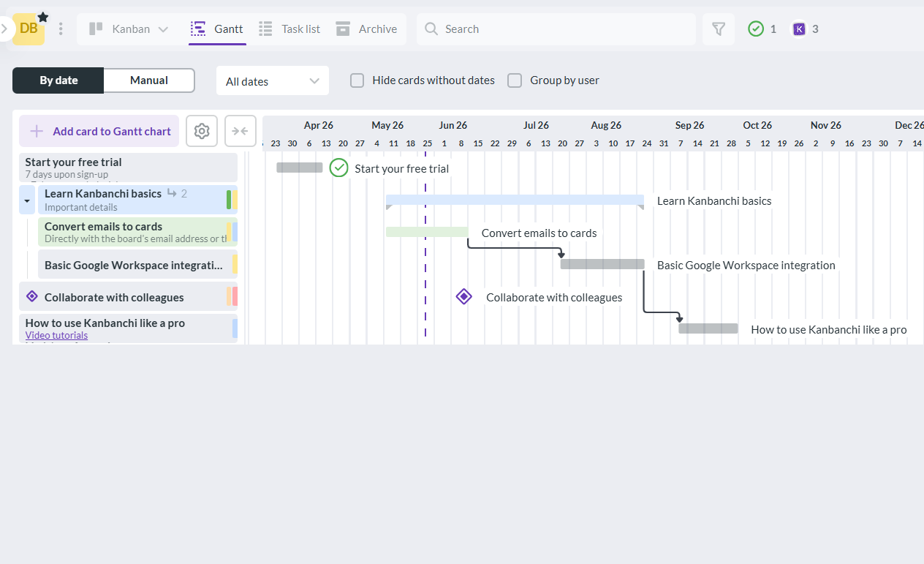Click Add card to Gantt chart

[99, 131]
